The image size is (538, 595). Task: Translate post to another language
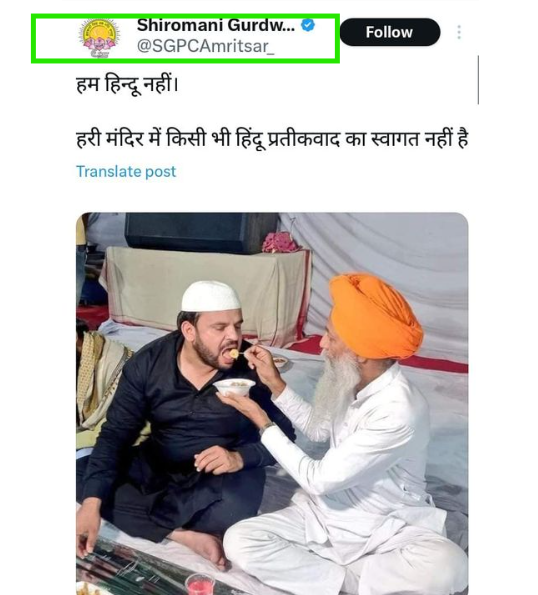(126, 172)
